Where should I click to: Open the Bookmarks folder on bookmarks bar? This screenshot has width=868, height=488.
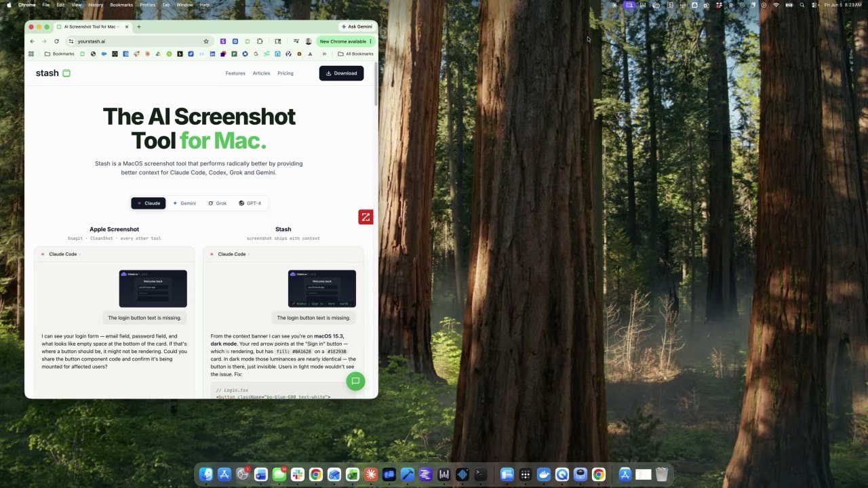coord(59,54)
